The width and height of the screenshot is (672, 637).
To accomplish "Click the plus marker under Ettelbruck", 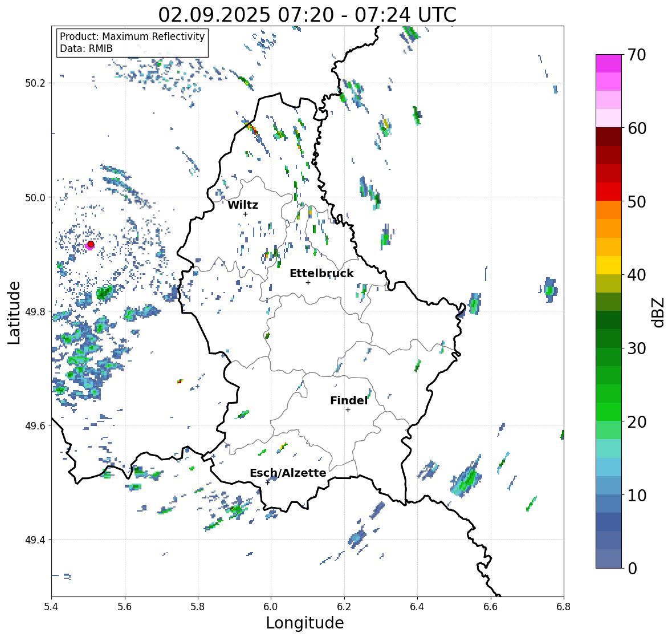I will pos(308,282).
